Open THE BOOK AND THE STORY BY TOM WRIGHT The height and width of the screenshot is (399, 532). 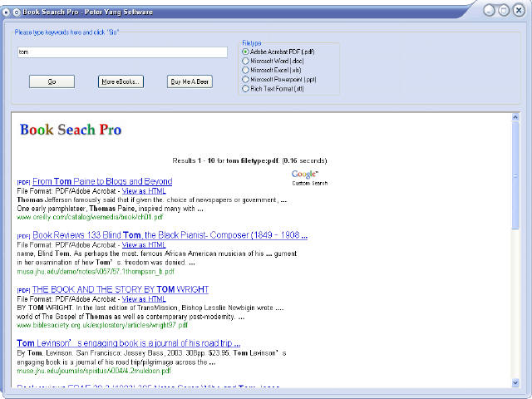(121, 289)
